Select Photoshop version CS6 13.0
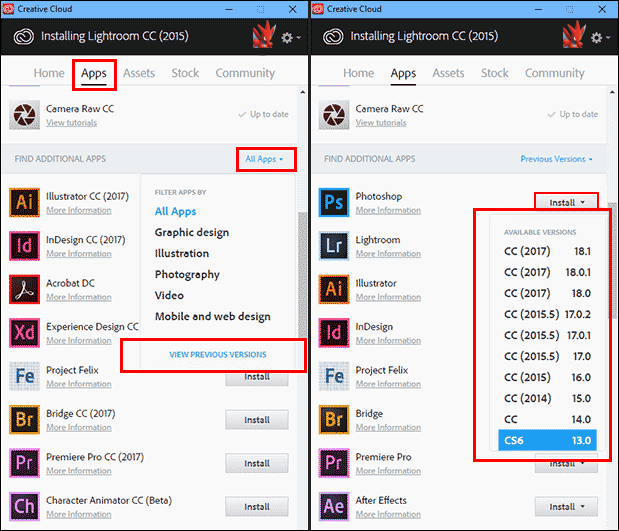Screen dimensions: 619x531 [547, 440]
